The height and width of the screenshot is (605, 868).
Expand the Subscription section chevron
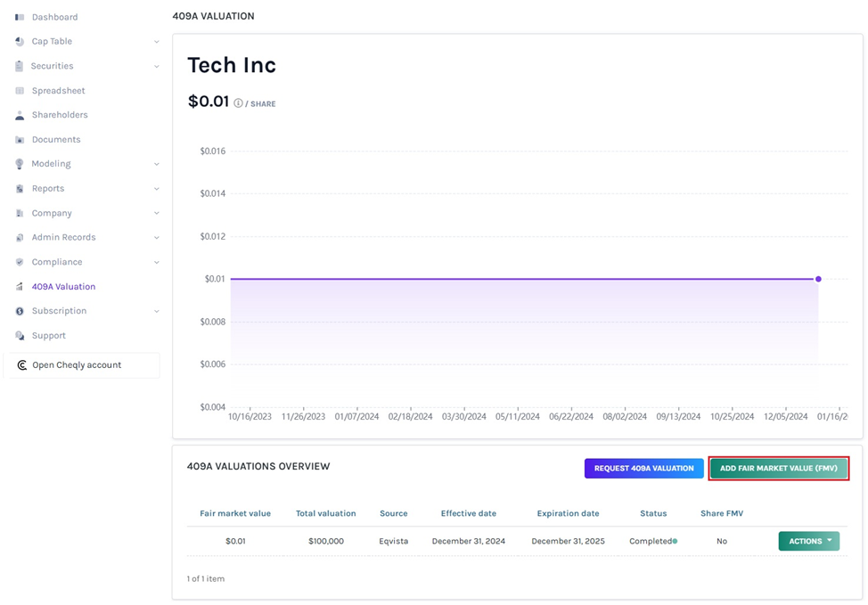(157, 310)
